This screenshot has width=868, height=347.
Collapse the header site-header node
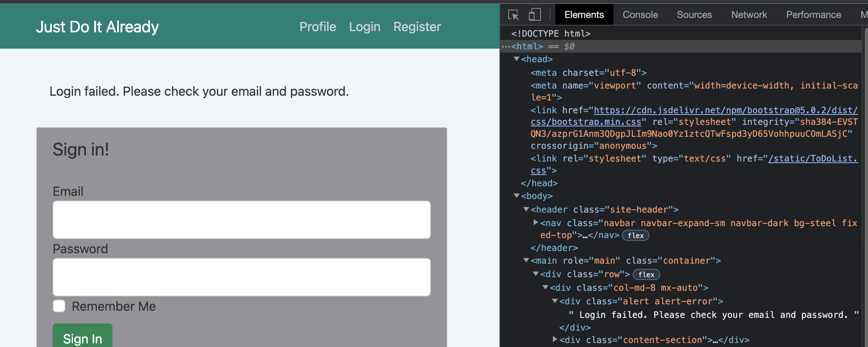[526, 209]
